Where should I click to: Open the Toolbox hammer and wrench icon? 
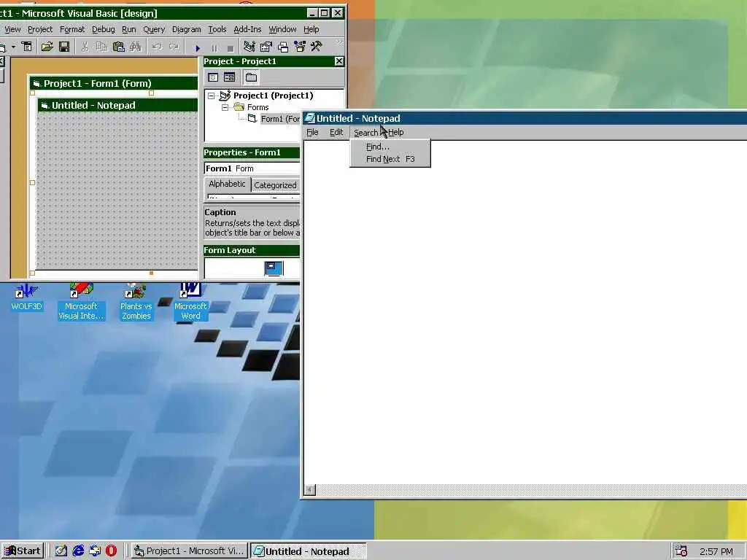(317, 46)
